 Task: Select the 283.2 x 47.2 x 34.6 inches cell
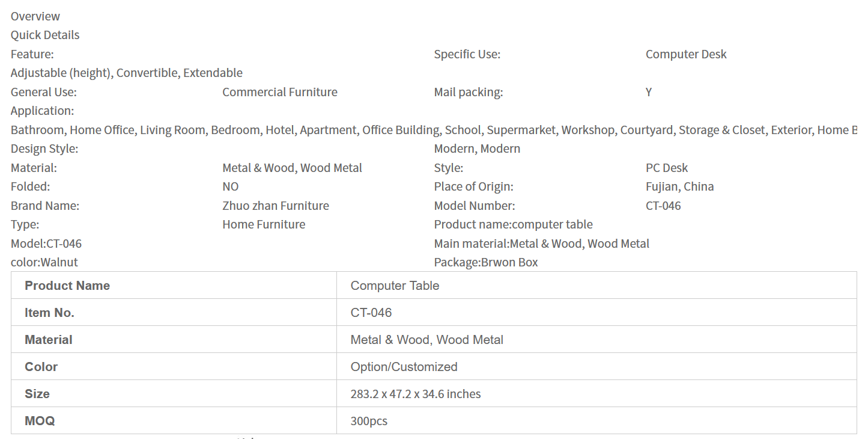coord(416,394)
